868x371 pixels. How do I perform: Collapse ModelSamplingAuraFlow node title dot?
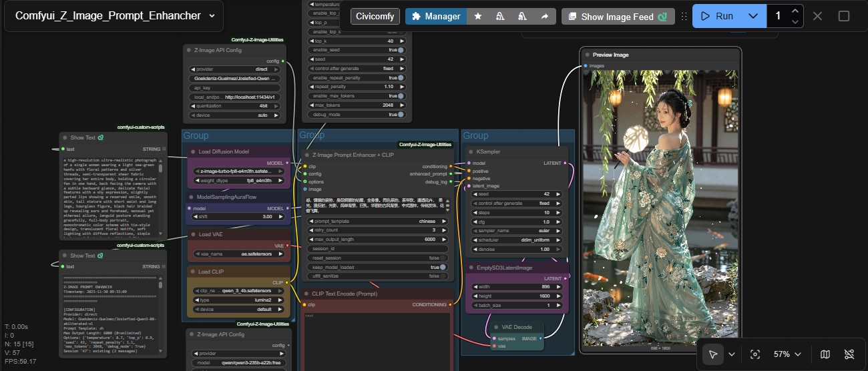click(191, 197)
